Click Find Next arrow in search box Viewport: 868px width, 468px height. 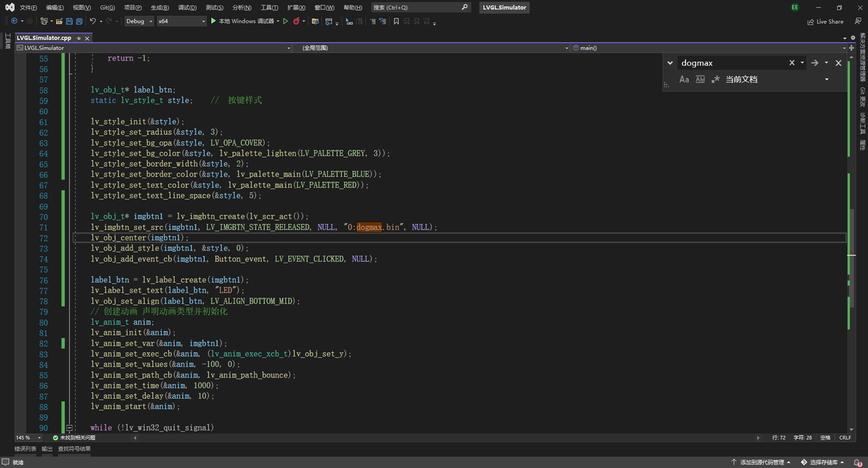(815, 63)
